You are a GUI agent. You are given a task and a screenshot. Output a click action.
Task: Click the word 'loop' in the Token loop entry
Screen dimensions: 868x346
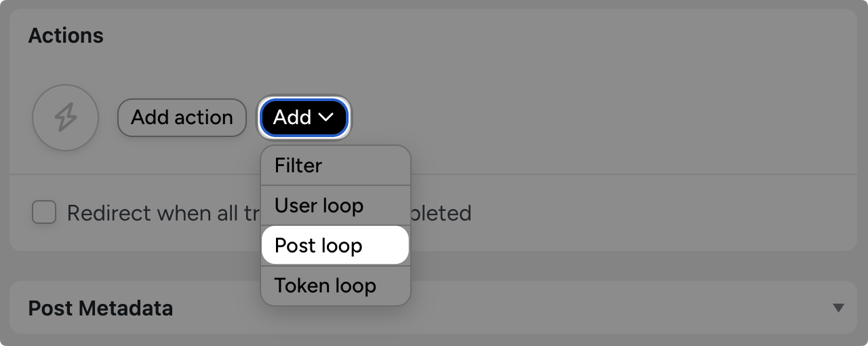point(353,286)
